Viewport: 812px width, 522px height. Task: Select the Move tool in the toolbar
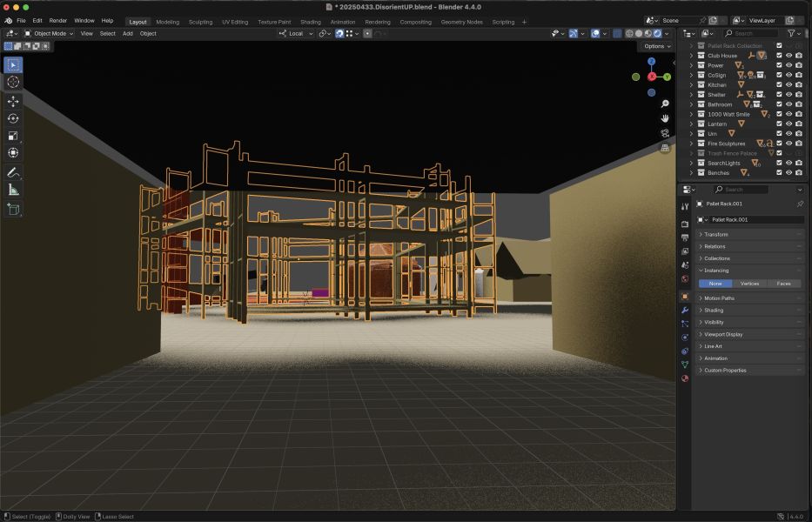click(13, 101)
